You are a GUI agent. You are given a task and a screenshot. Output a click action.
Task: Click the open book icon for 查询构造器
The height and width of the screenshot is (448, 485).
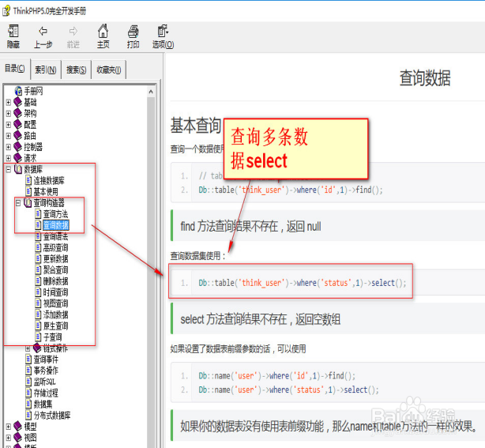coord(28,203)
